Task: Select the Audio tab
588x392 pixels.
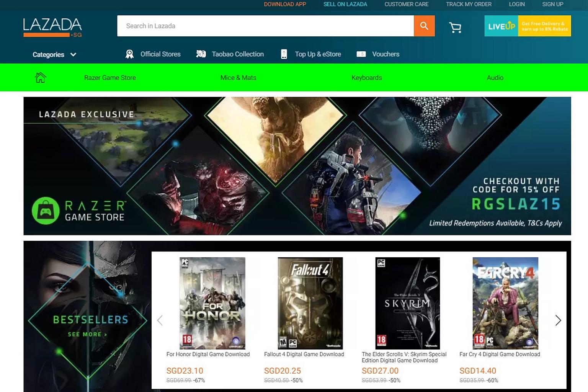Action: coord(495,78)
